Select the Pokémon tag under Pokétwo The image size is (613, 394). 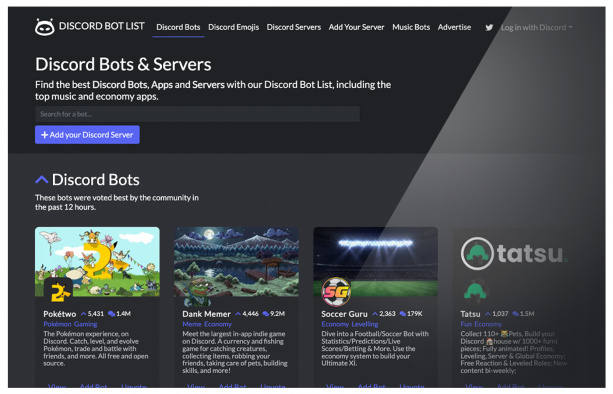tap(57, 324)
